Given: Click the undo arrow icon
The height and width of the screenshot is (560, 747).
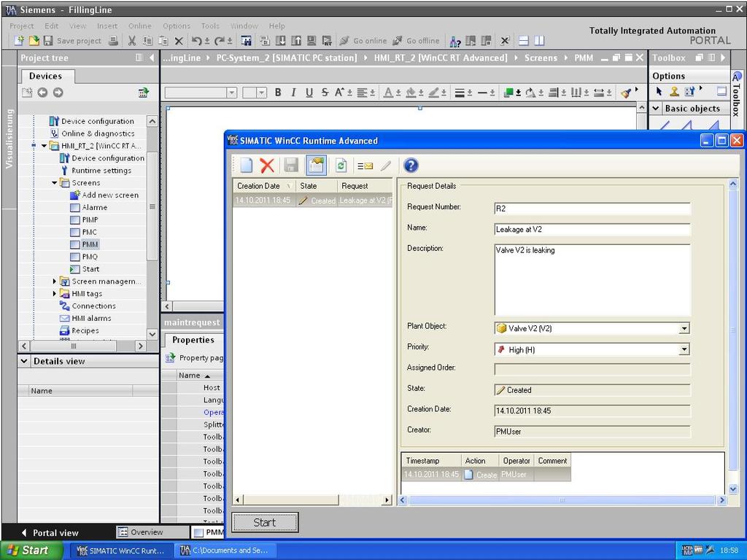Looking at the screenshot, I should (196, 41).
